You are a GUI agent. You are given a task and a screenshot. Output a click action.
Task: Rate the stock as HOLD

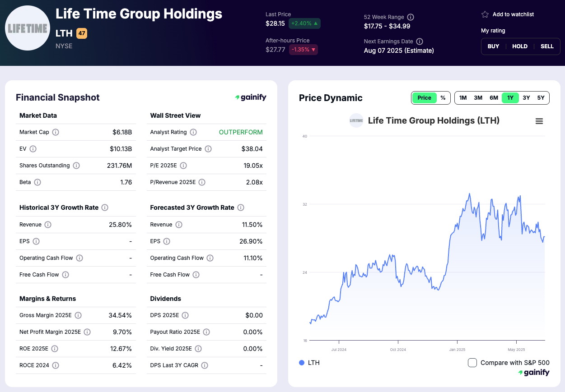[x=520, y=46]
